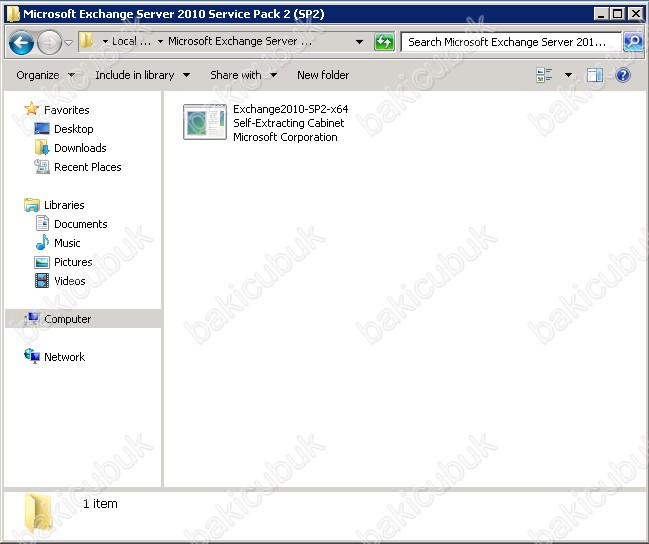Open Recent Places from Favorites
This screenshot has height=544, width=649.
coord(88,167)
